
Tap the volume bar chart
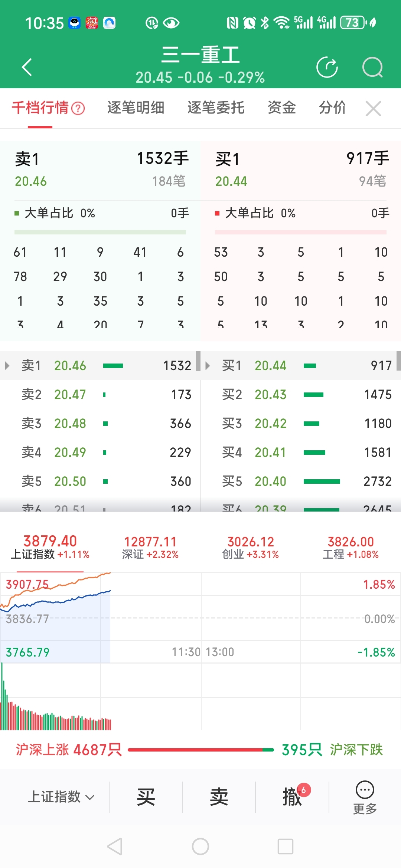[200, 697]
